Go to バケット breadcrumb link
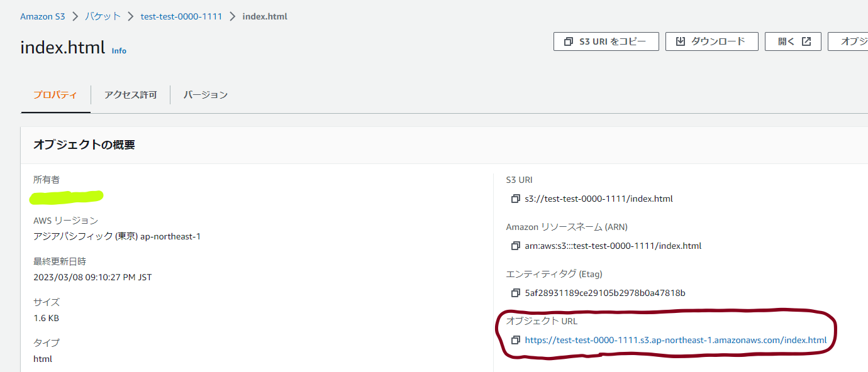The width and height of the screenshot is (868, 372). point(103,16)
